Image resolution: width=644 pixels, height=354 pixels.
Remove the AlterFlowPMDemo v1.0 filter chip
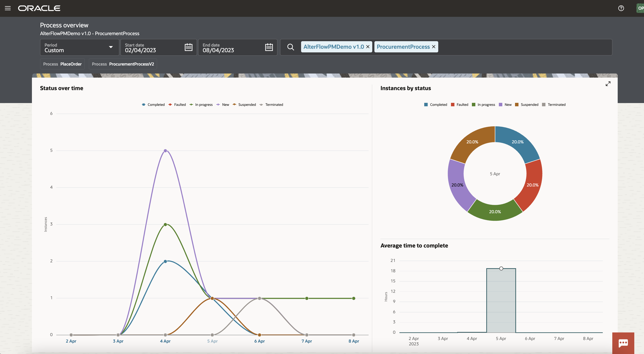point(368,47)
